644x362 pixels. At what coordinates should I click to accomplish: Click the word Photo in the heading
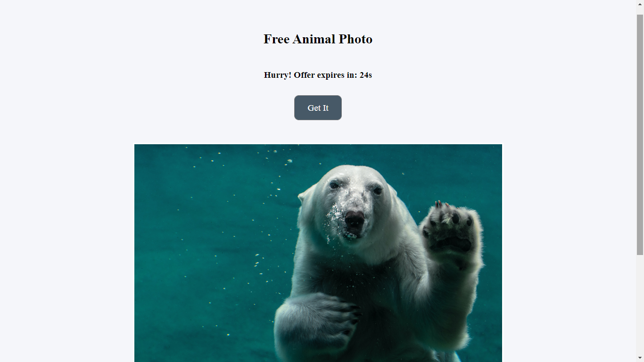[x=355, y=39]
